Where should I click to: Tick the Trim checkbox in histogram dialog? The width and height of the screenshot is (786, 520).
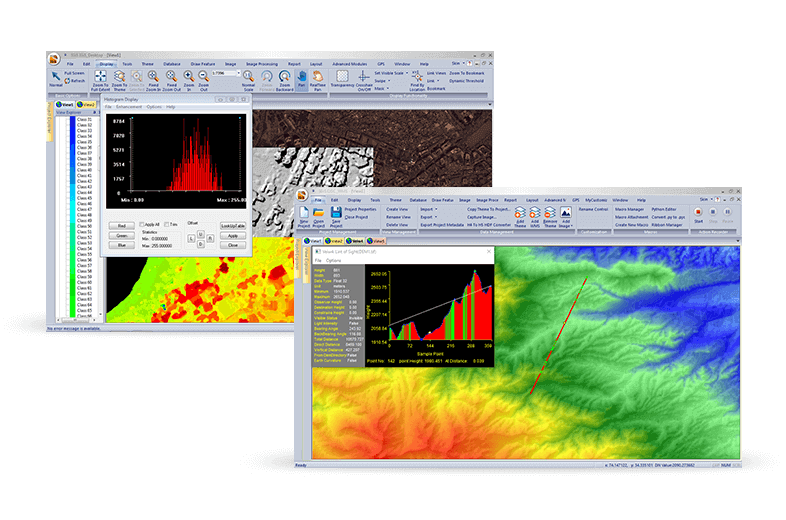169,224
